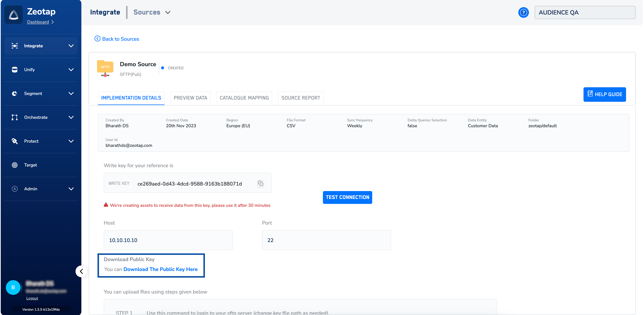
Task: Click user avatar B circle
Action: [x=13, y=287]
